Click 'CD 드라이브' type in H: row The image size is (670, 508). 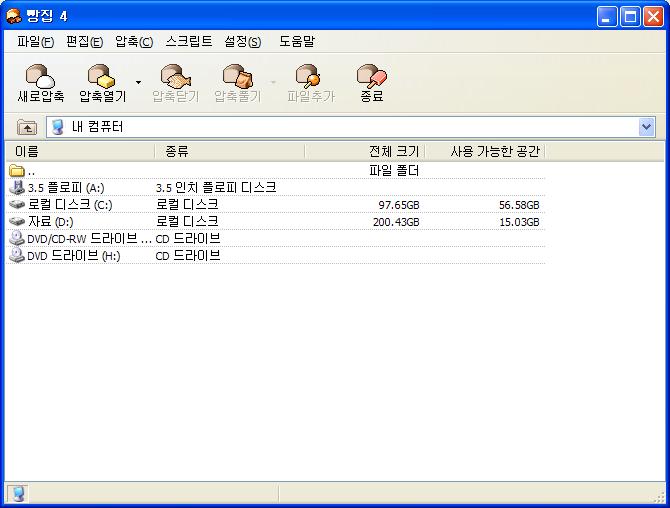tap(188, 255)
